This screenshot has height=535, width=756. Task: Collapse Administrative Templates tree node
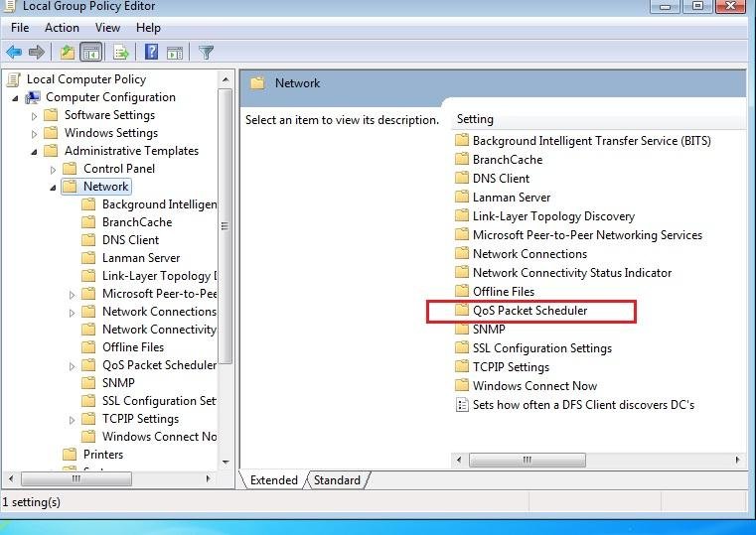tap(34, 152)
